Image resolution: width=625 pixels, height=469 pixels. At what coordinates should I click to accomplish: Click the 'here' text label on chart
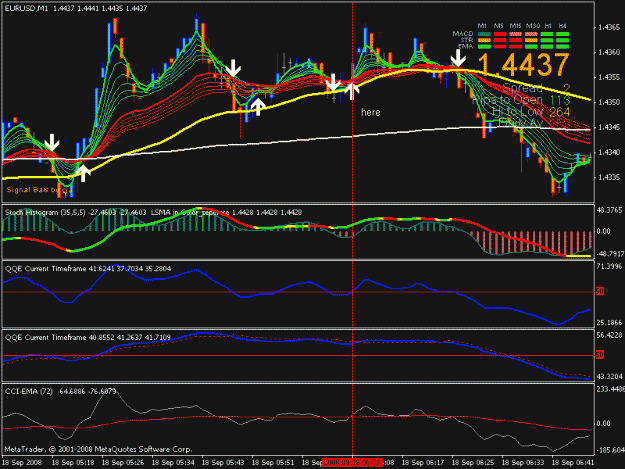(370, 113)
